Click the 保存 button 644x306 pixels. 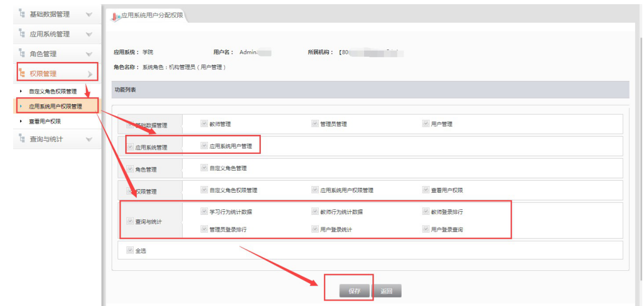[x=355, y=291]
